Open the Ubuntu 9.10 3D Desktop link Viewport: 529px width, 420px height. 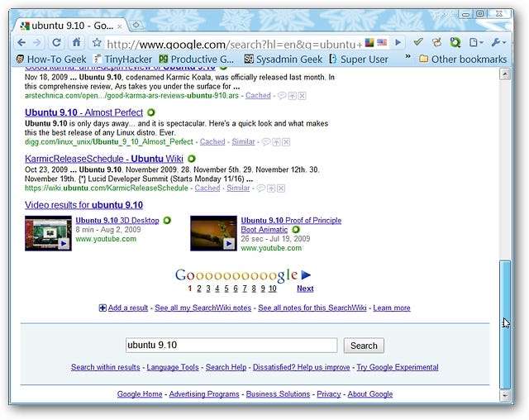pos(117,221)
